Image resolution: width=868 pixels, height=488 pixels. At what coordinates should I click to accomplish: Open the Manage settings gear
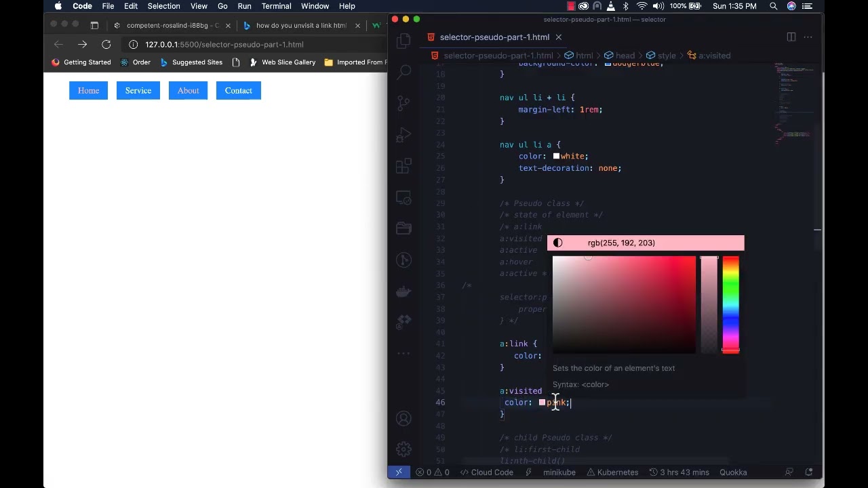click(404, 449)
